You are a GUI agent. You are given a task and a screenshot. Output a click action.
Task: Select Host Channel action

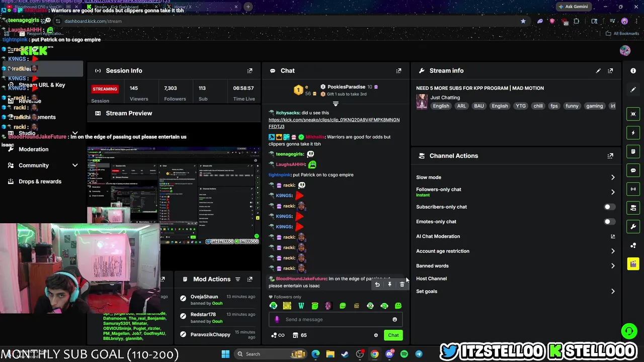click(x=431, y=279)
